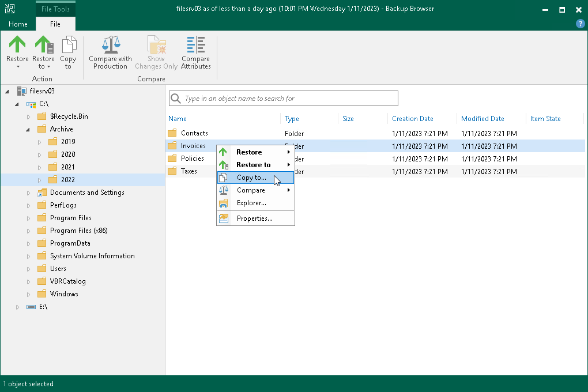
Task: Switch to the Home tab
Action: pyautogui.click(x=18, y=24)
